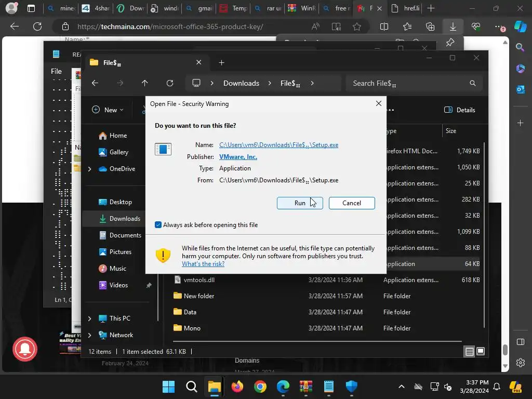Screen dimensions: 532x399
Task: Open Gallery in the navigation pane
Action: click(x=114, y=152)
